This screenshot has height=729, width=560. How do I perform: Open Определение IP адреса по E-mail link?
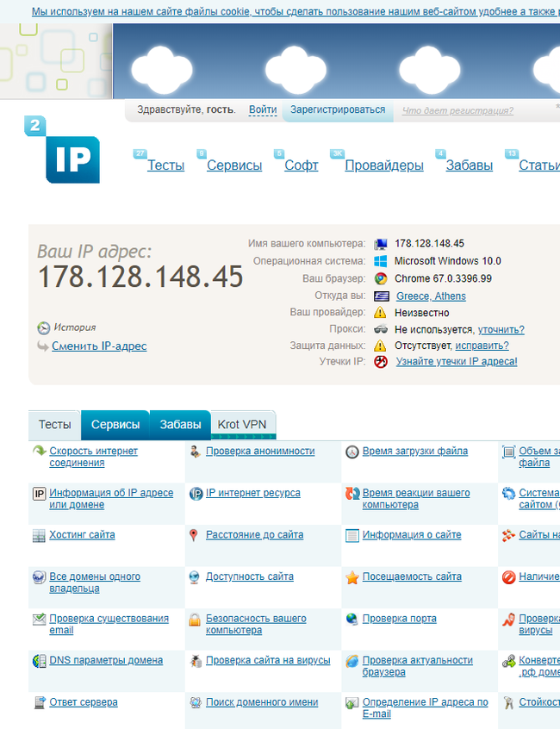tap(426, 707)
